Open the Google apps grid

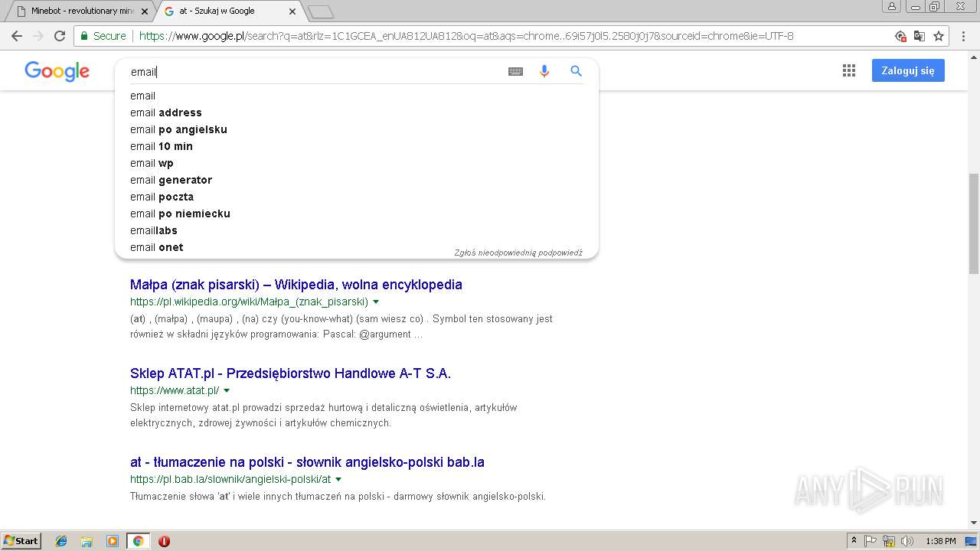click(x=848, y=70)
